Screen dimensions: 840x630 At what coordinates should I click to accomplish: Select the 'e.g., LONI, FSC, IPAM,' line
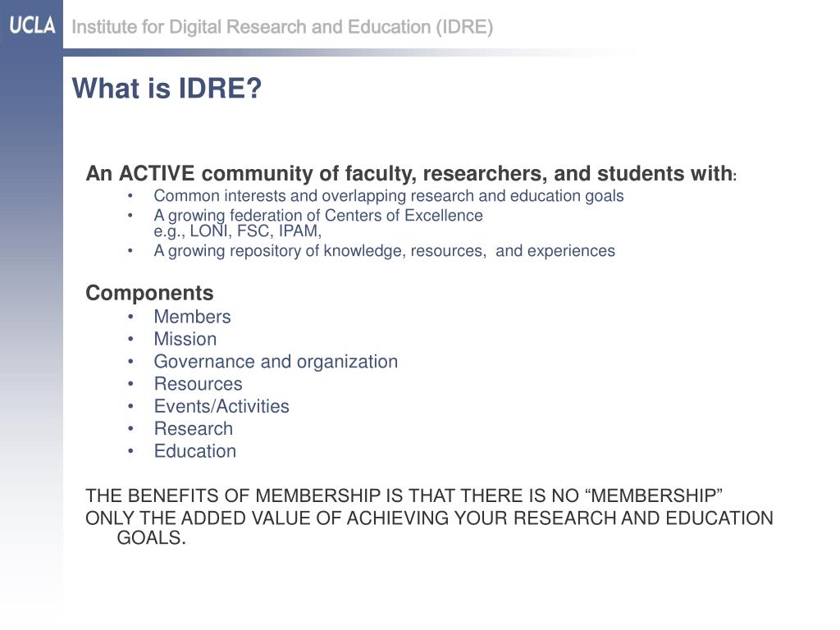coord(237,231)
